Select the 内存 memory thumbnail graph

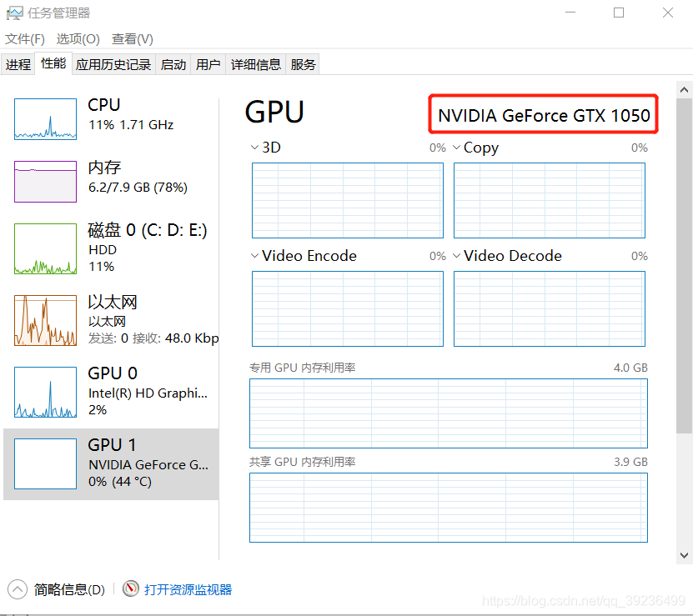[46, 182]
